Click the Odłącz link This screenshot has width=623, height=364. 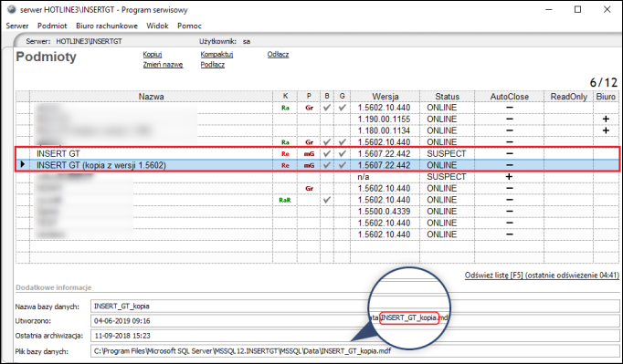click(x=278, y=55)
